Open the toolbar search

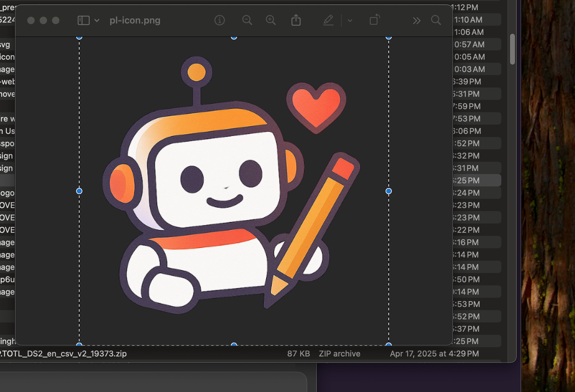(436, 20)
